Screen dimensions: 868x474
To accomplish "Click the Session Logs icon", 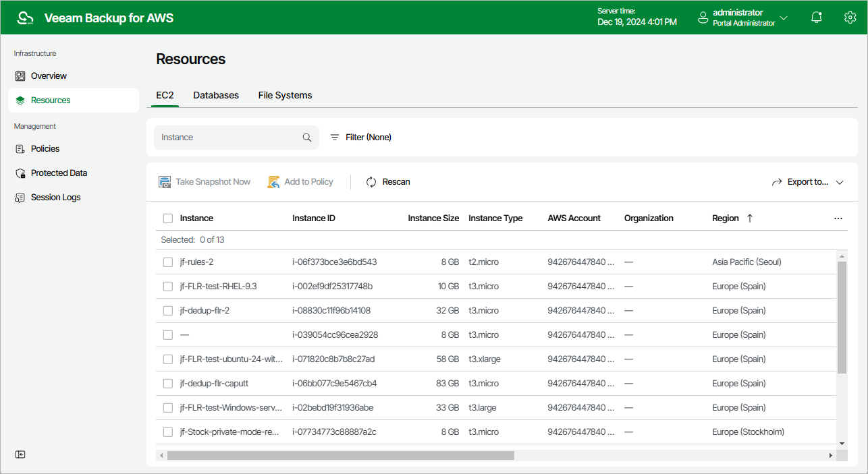I will pos(20,198).
